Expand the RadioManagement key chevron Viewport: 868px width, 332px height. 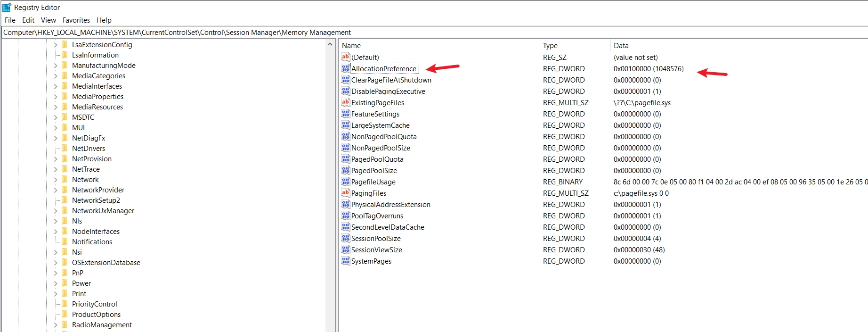[56, 325]
